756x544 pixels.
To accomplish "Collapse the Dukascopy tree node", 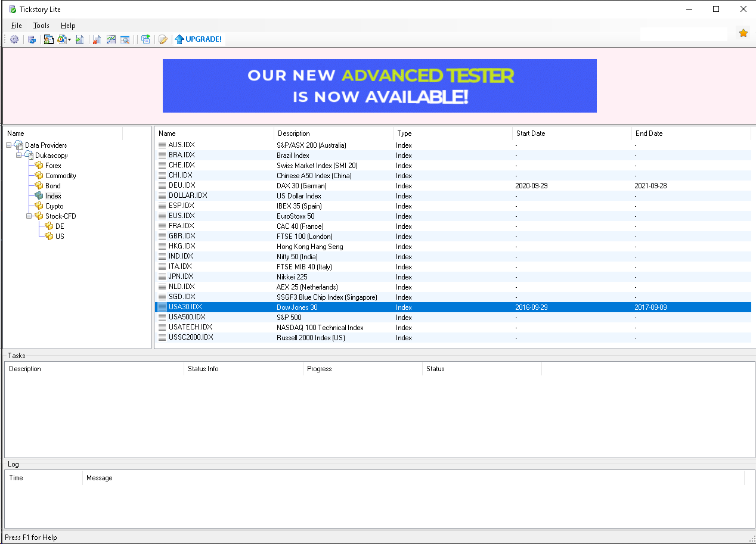I will click(19, 156).
